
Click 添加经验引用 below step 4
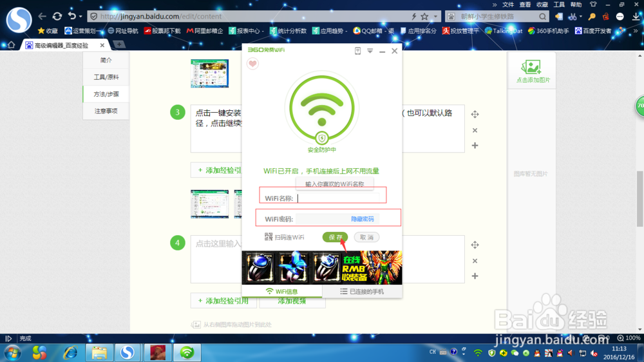(x=223, y=301)
